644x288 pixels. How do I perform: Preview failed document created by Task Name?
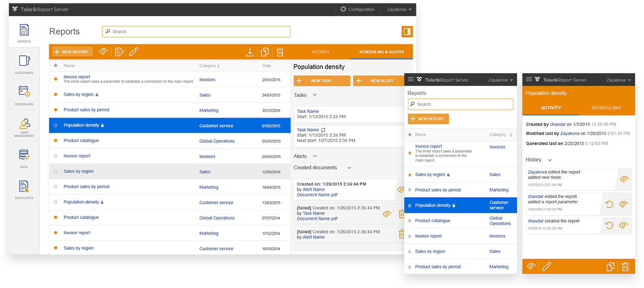[x=387, y=214]
